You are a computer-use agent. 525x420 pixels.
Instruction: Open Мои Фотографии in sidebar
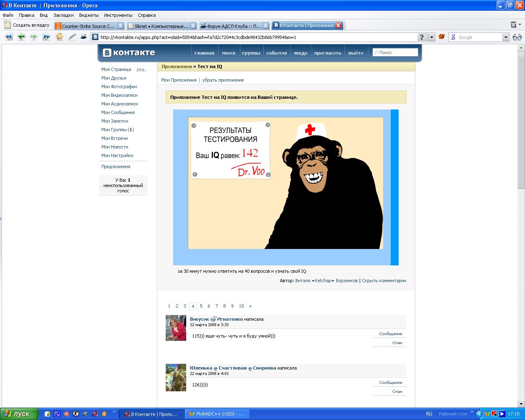point(119,87)
